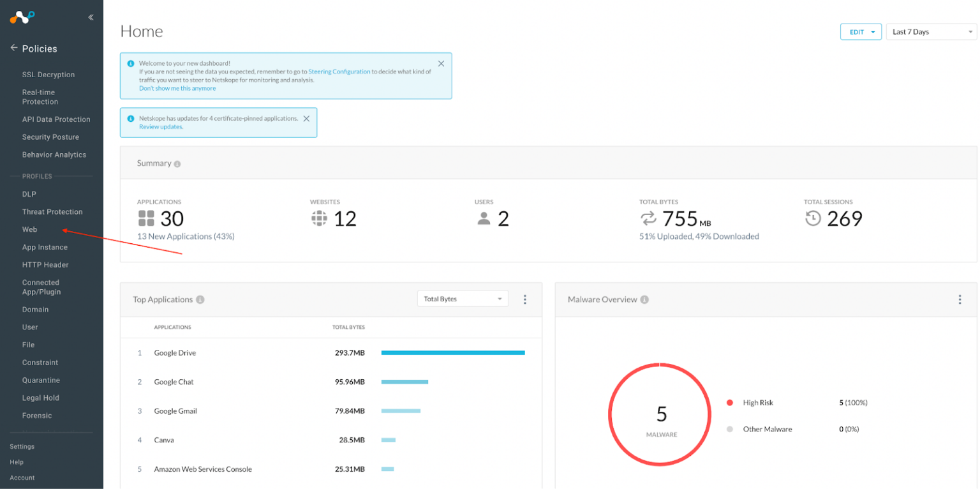Click the Summary info tooltip icon
980x489 pixels.
coord(176,163)
